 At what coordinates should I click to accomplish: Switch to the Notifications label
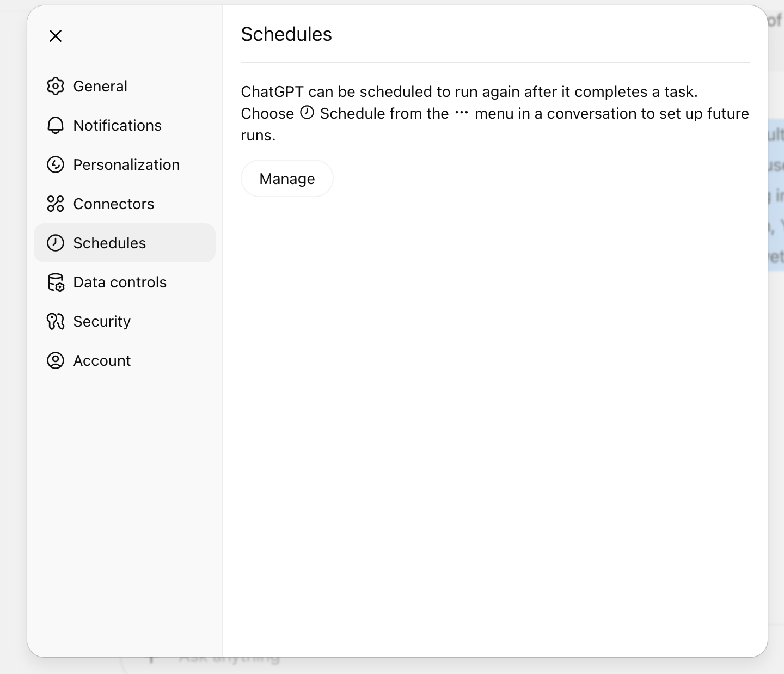tap(118, 125)
